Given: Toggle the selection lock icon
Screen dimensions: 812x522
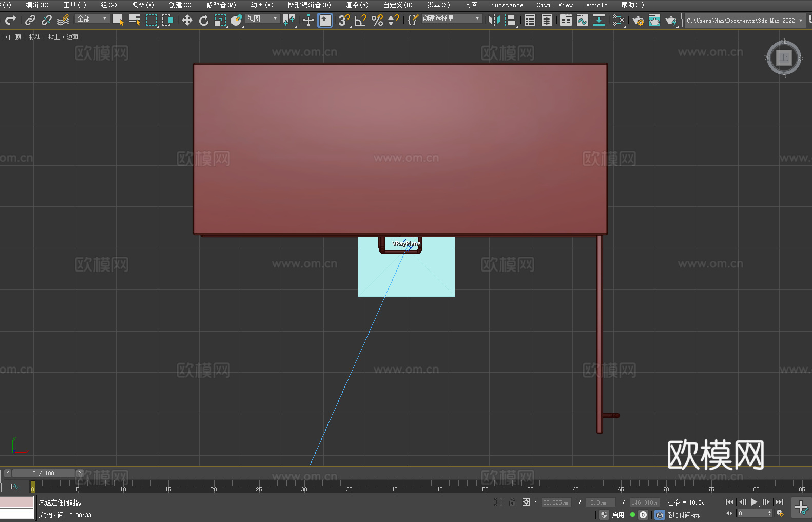Looking at the screenshot, I should (512, 502).
